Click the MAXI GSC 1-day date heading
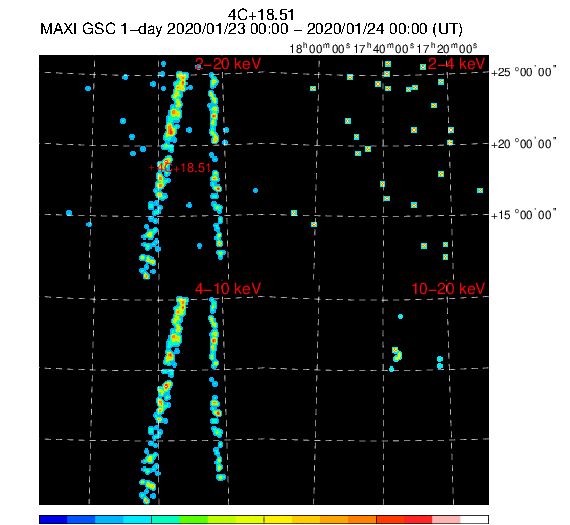The image size is (570, 525). click(251, 29)
